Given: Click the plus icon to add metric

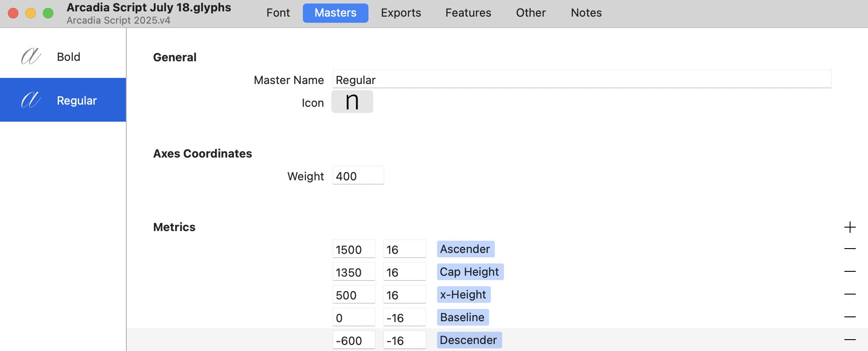Looking at the screenshot, I should (850, 227).
